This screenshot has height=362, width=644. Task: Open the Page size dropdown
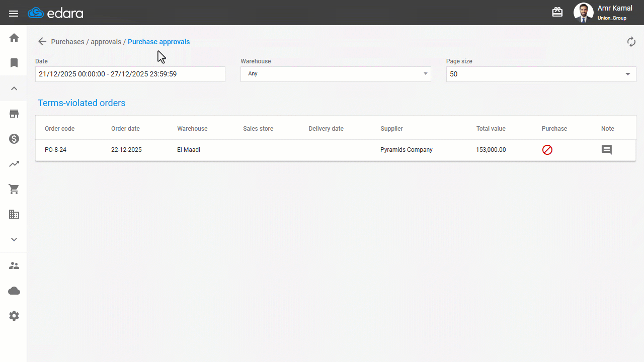541,74
